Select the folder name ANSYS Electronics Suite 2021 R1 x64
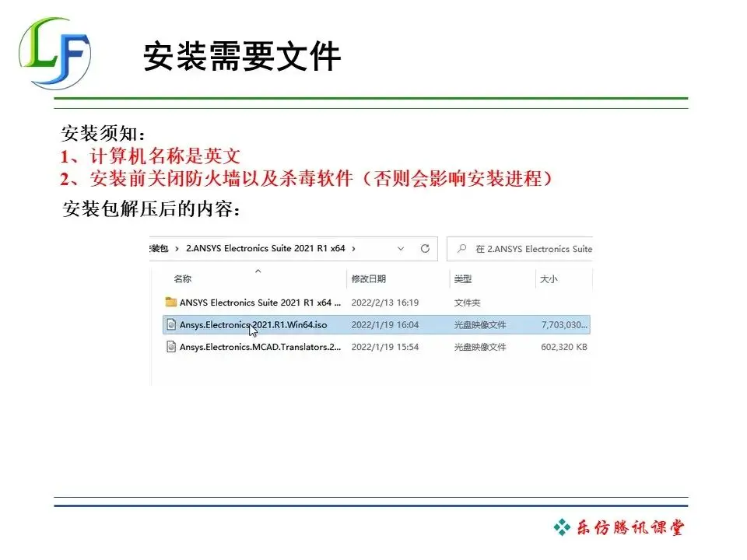Screen dimensions: 747x560 pyautogui.click(x=260, y=303)
